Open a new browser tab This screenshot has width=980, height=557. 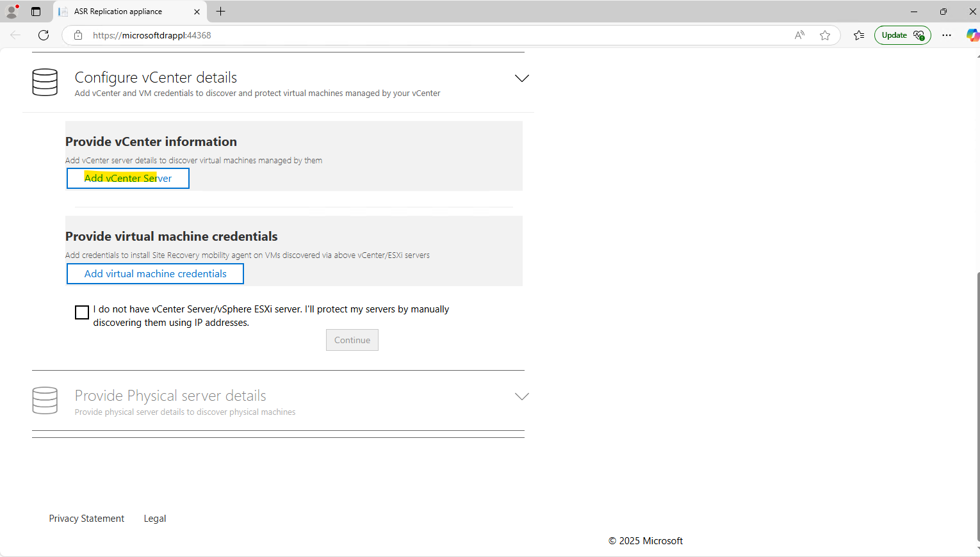(220, 12)
